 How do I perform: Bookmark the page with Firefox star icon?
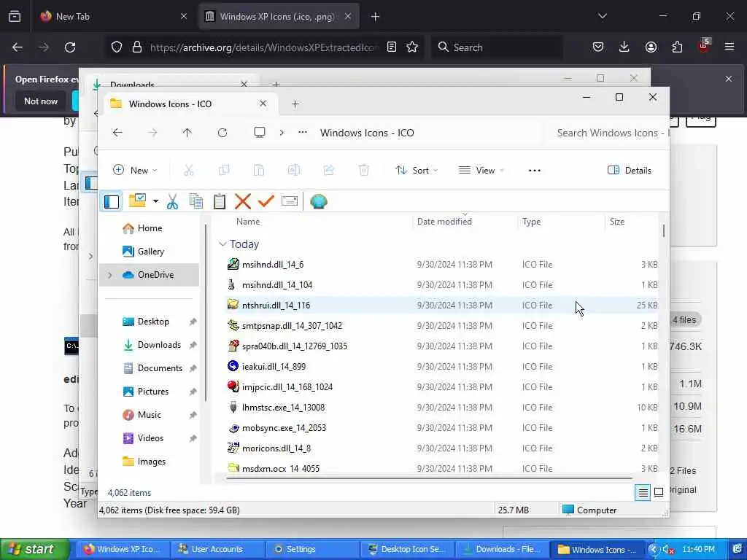point(412,47)
